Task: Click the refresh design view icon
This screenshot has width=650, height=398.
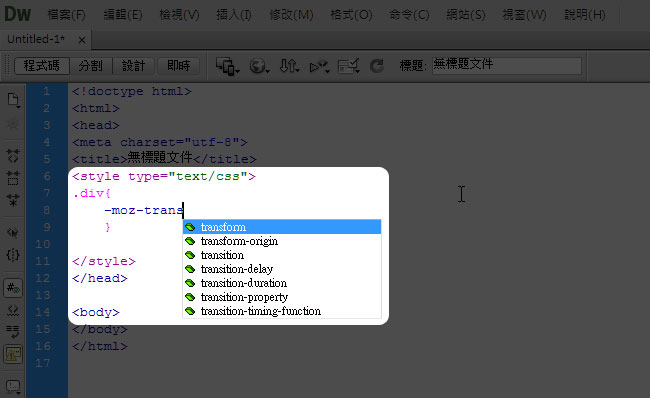Action: tap(377, 66)
